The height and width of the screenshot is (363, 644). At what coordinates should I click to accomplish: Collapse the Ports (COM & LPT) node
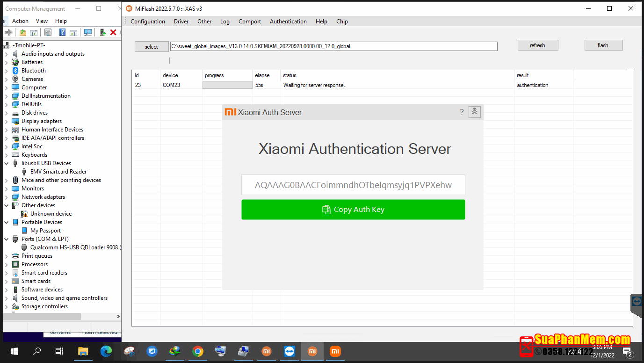[x=7, y=239]
